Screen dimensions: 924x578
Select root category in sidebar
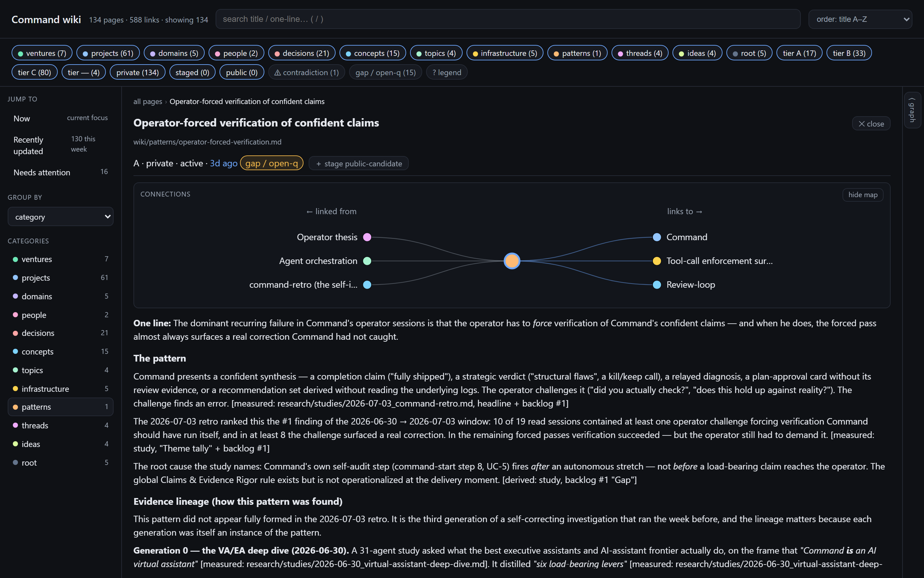coord(60,462)
